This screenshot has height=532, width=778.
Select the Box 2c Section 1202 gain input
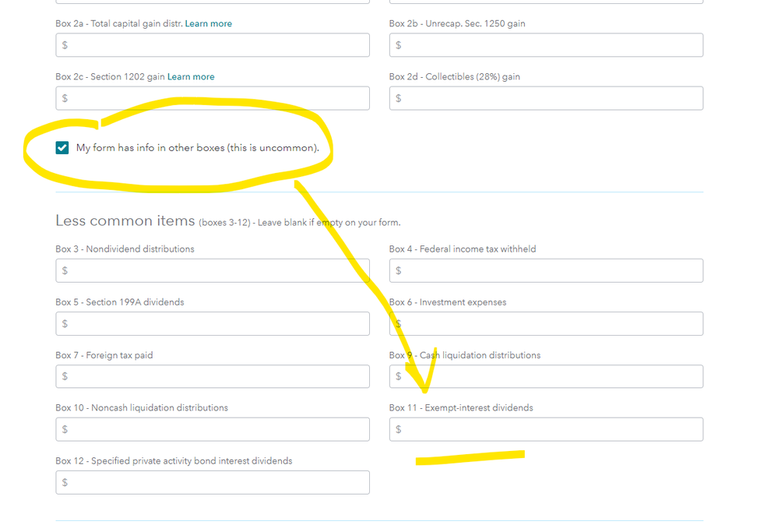[213, 98]
